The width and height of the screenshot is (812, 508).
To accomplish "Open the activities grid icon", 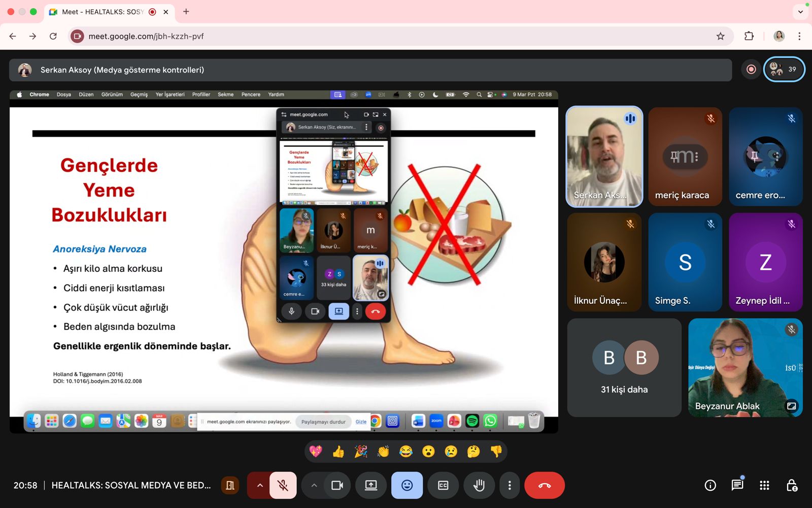I will click(764, 485).
